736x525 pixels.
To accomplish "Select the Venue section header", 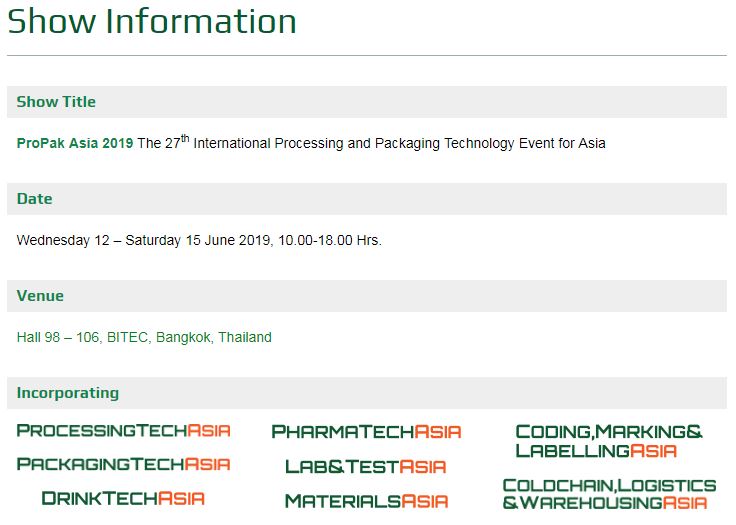I will tap(367, 296).
